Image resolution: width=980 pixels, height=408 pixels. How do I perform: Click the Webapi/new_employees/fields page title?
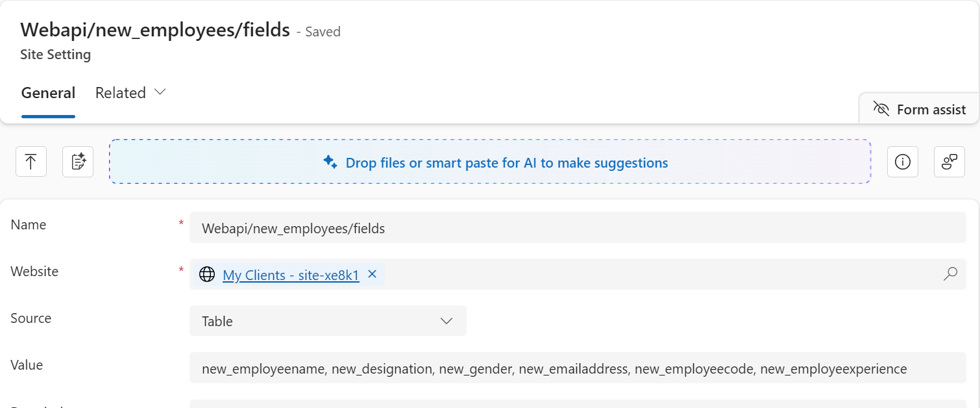155,30
